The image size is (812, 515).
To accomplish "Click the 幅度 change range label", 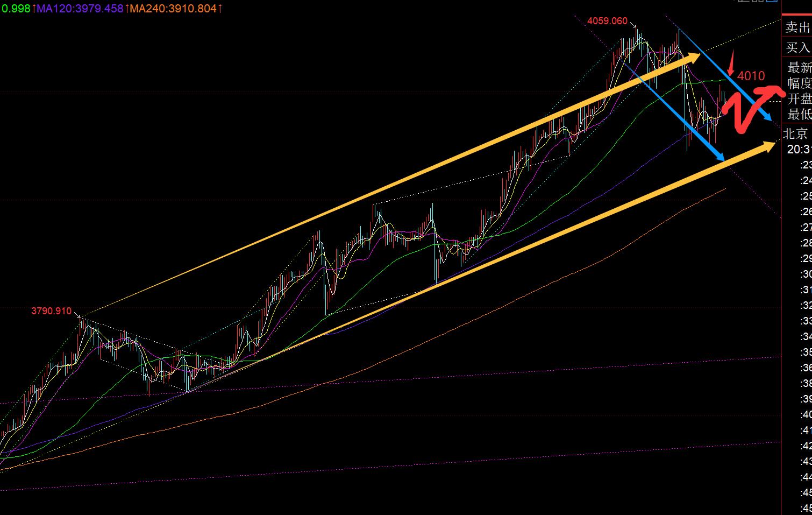I will [x=799, y=83].
